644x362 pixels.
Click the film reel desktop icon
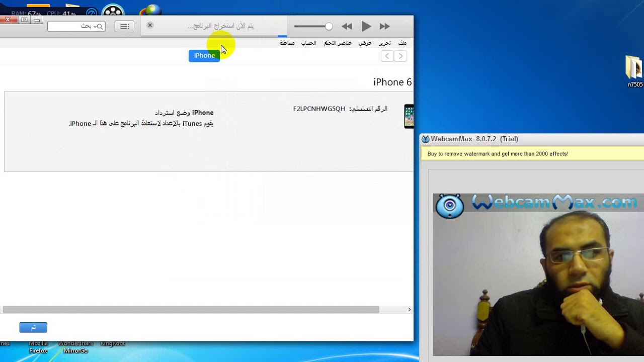pos(113,11)
